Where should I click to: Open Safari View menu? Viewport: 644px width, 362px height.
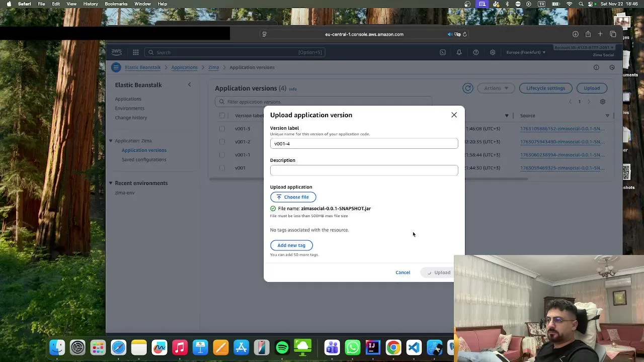tap(71, 4)
